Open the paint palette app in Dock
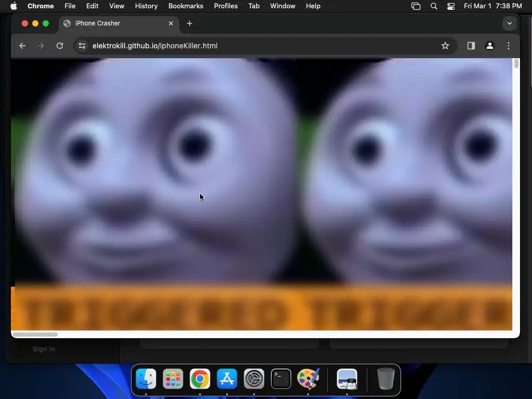The height and width of the screenshot is (399, 532). tap(308, 379)
